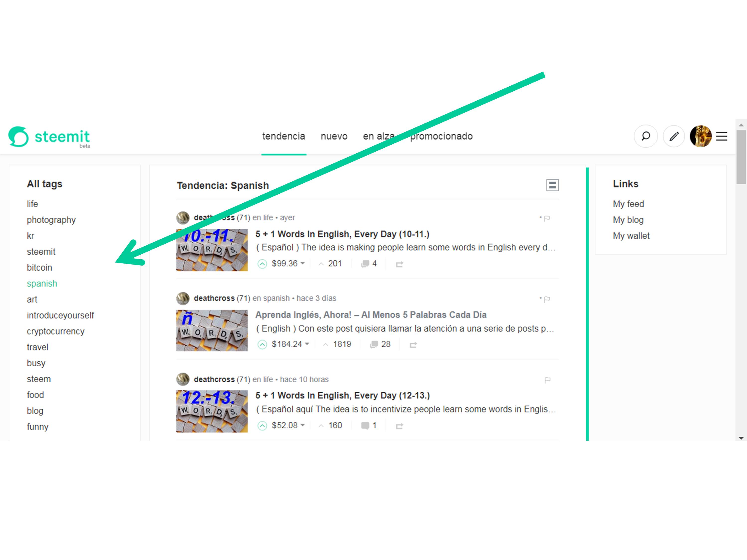Open the promocionado tab
Image resolution: width=747 pixels, height=560 pixels.
click(441, 136)
